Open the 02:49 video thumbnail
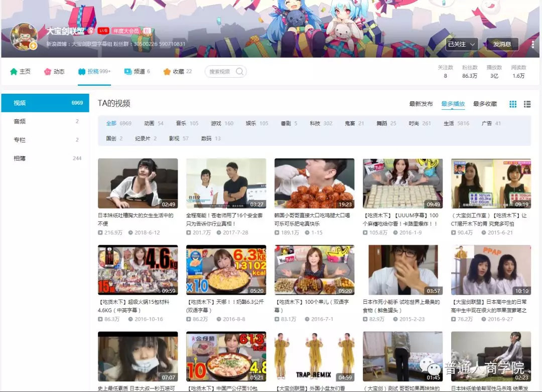This screenshot has width=542, height=392. coord(138,183)
